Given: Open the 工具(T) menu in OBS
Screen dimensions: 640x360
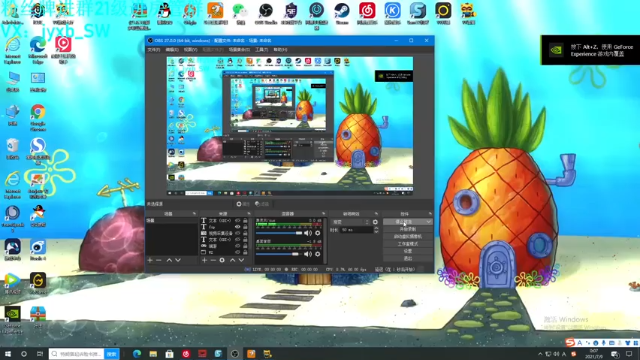Looking at the screenshot, I should [261, 50].
